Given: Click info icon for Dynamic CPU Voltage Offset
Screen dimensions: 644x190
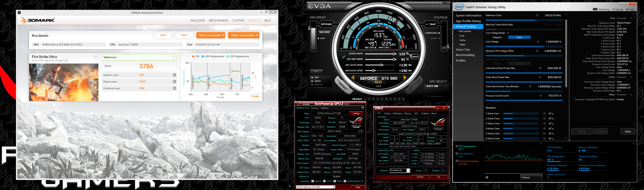Looking at the screenshot, I should (x=537, y=51).
